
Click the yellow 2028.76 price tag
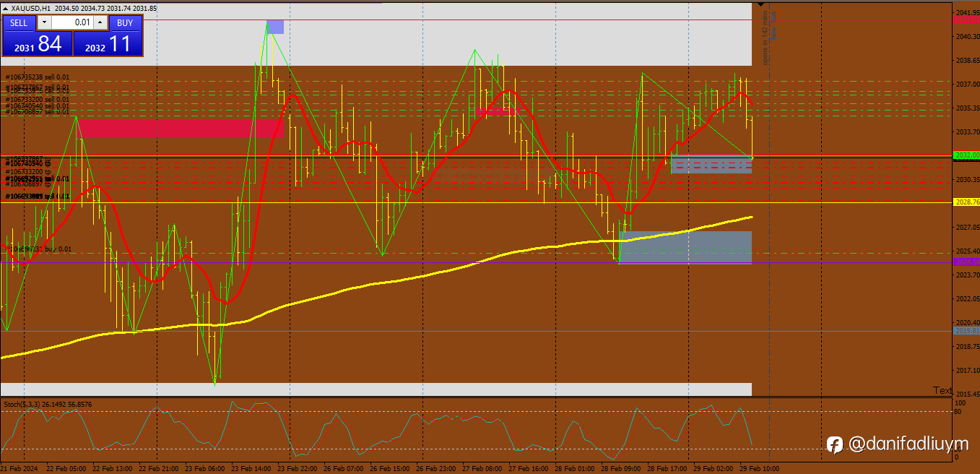pyautogui.click(x=966, y=202)
